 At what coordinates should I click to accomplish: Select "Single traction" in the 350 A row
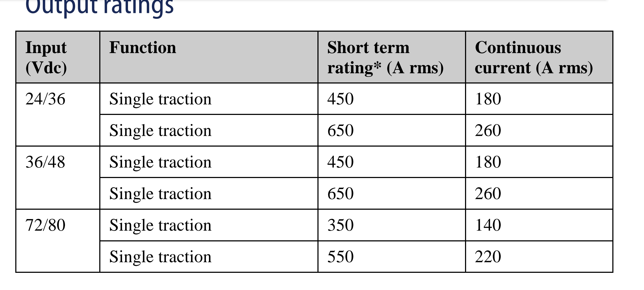[160, 225]
